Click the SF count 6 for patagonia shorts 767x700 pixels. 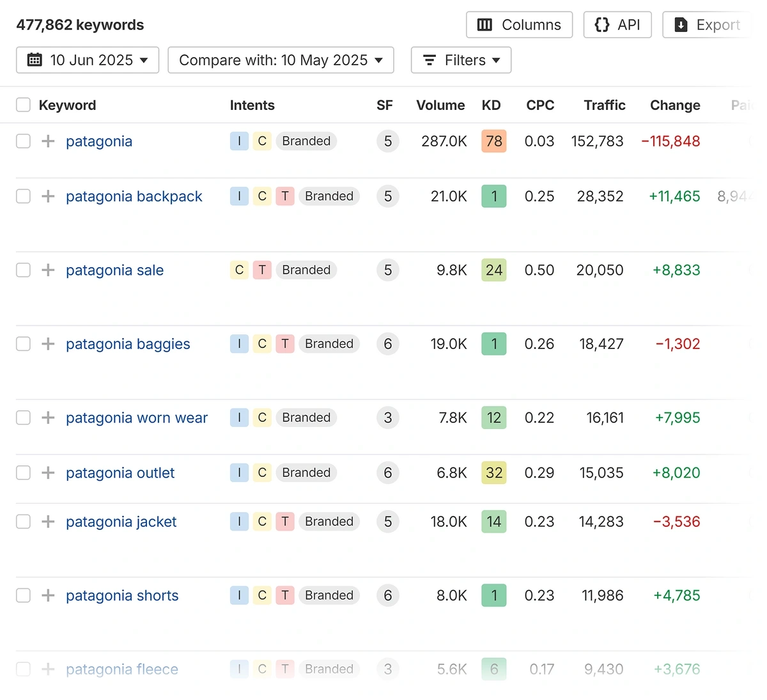(x=388, y=595)
